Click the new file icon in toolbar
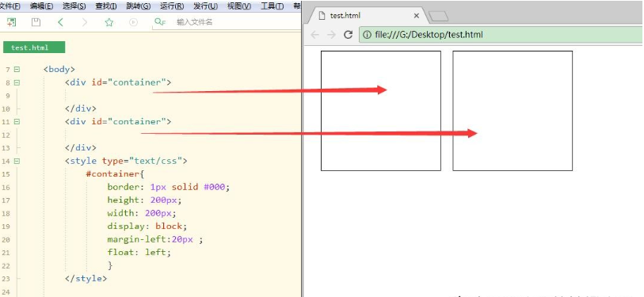644x297 pixels. point(12,22)
